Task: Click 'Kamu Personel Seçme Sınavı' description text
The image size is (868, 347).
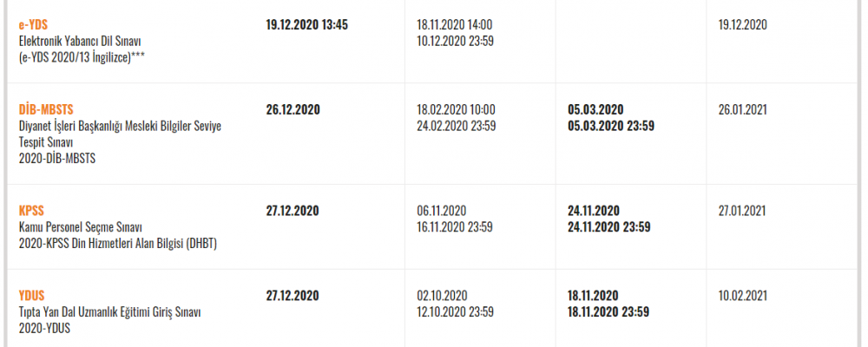Action: [x=80, y=227]
